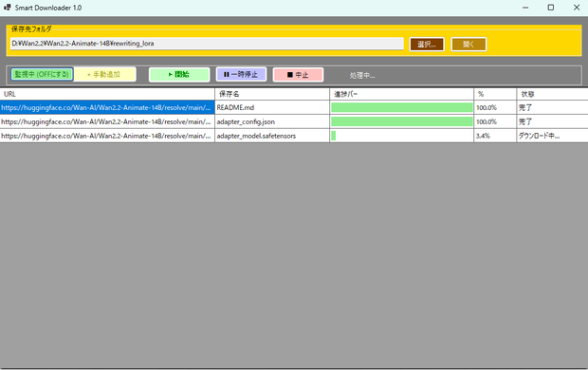588x370 pixels.
Task: Click the % column header
Action: point(495,94)
